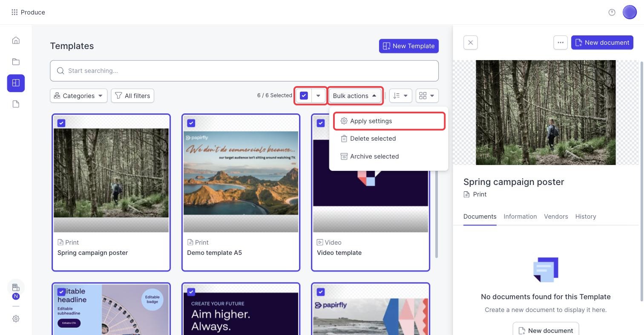
Task: Click the Video type icon on Video template card
Action: click(x=320, y=243)
